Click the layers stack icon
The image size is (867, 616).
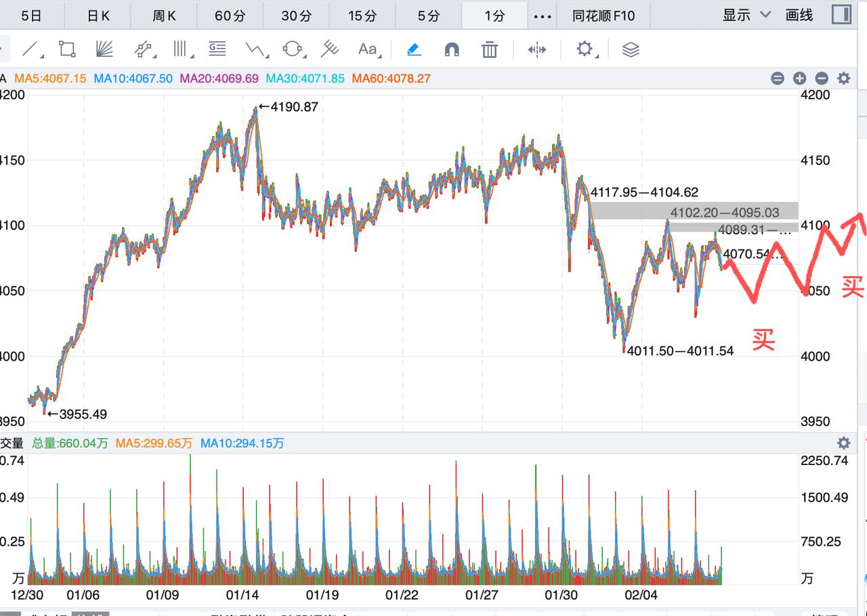coord(631,49)
